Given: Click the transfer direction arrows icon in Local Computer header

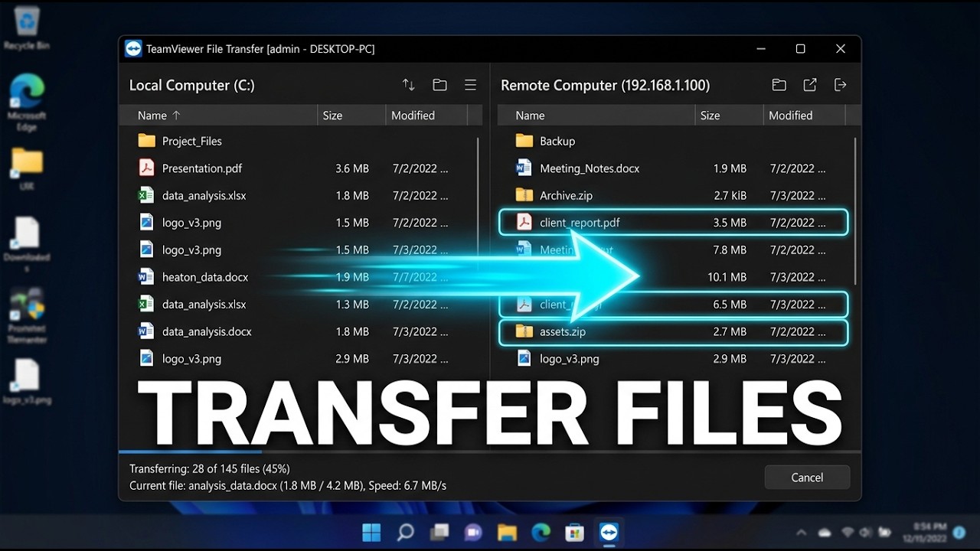Looking at the screenshot, I should (x=409, y=85).
